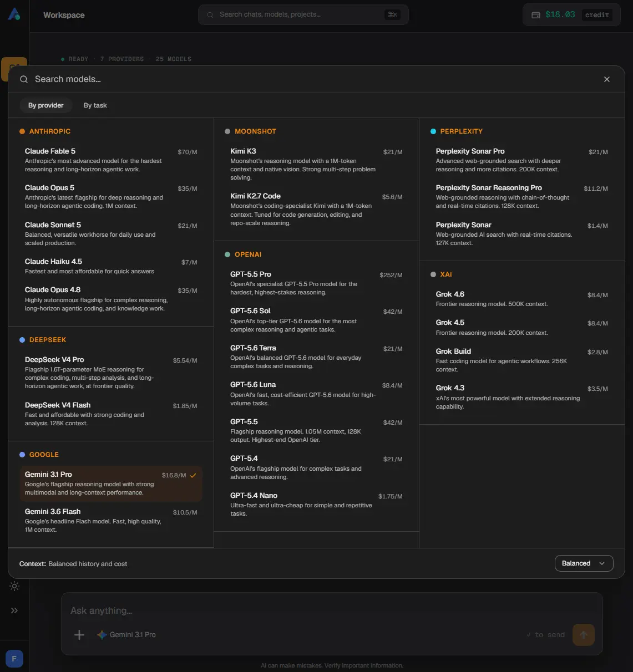The image size is (633, 672).
Task: Choose DeepSeek V4 Pro
Action: 111,373
